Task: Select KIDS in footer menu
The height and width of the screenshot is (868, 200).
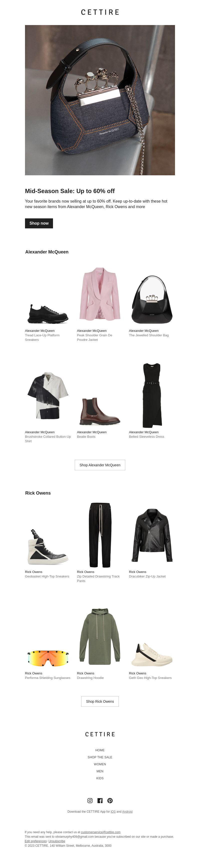Action: coord(100,778)
